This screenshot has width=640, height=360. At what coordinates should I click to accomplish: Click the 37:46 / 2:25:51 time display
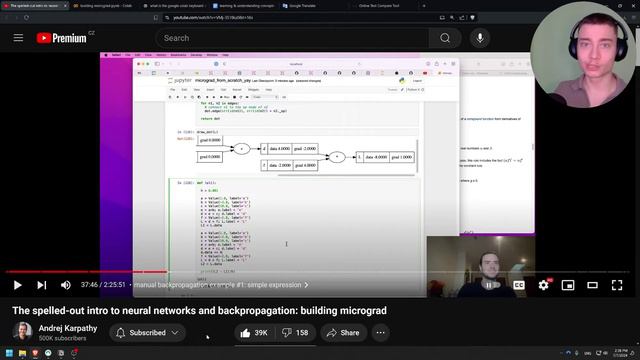tap(103, 285)
